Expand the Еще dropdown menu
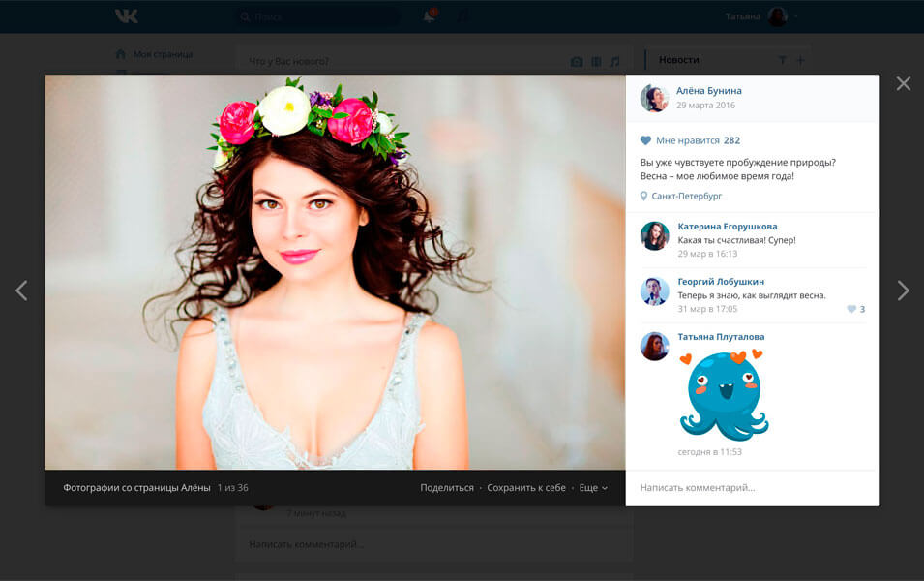The width and height of the screenshot is (924, 581). (593, 488)
